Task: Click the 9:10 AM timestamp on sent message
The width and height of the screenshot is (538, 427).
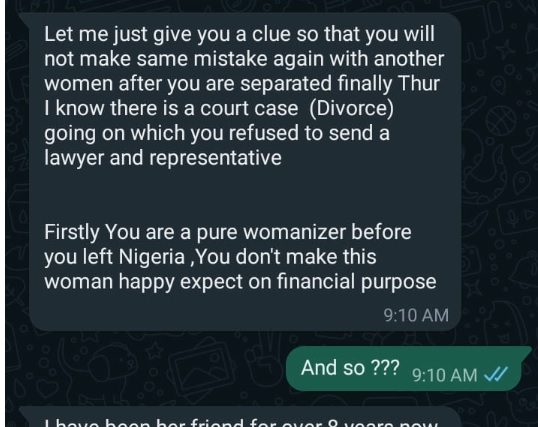Action: (445, 375)
